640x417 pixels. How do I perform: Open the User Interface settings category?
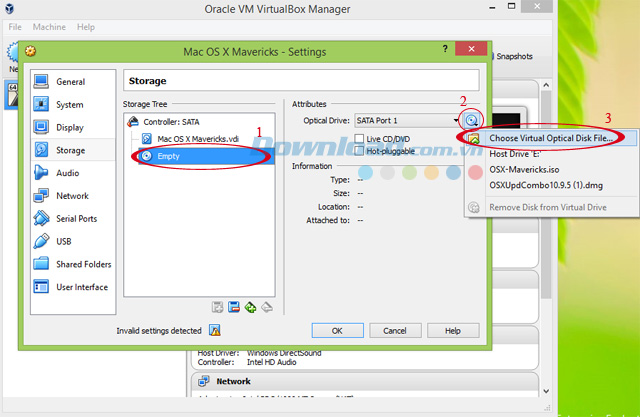[73, 287]
